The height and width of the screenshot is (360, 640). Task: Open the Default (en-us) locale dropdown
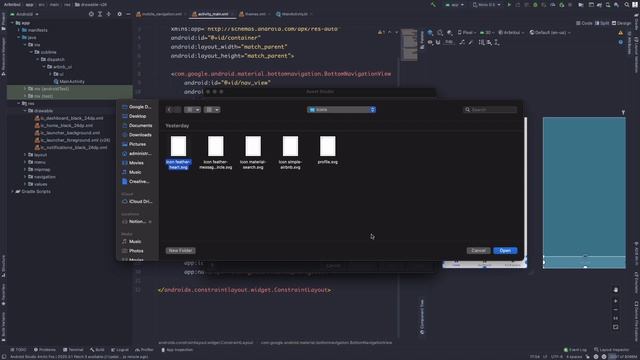click(x=549, y=32)
